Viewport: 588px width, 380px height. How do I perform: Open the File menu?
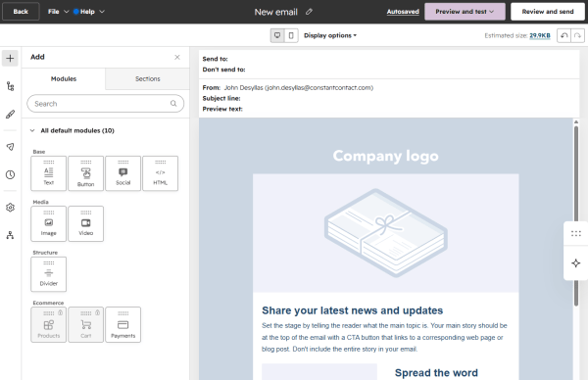point(58,12)
